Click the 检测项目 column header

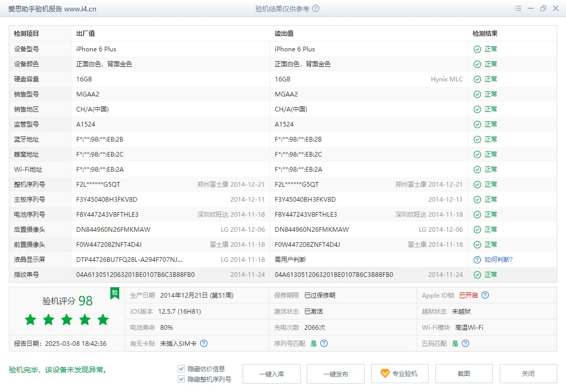point(26,34)
